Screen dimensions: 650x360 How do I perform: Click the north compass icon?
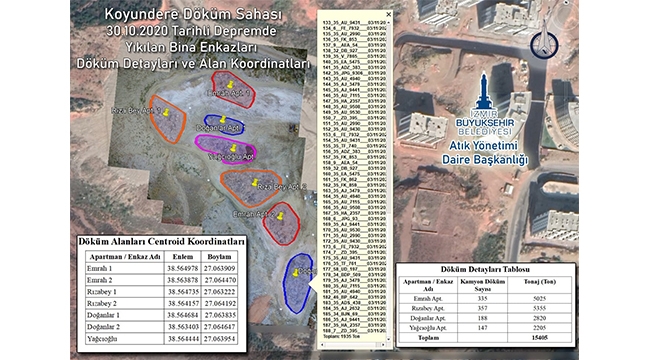tap(544, 42)
